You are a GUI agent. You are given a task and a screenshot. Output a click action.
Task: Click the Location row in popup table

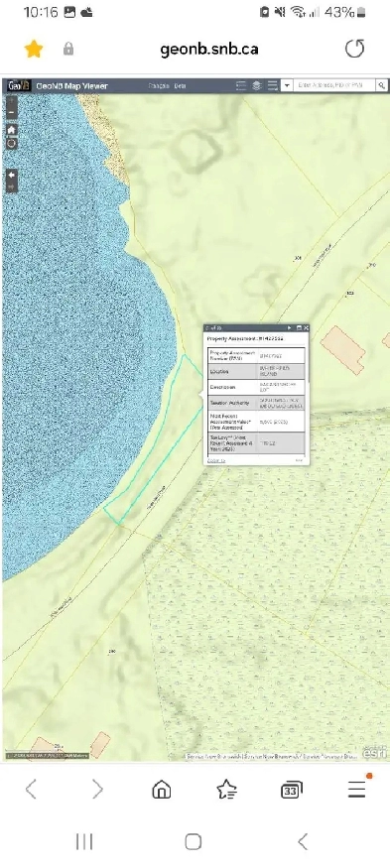tap(256, 371)
